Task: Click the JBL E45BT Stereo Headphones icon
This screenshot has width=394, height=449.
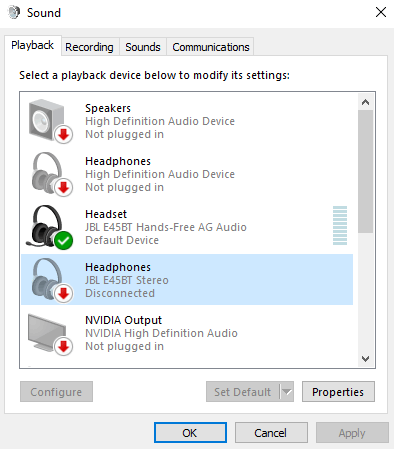Action: click(x=52, y=280)
